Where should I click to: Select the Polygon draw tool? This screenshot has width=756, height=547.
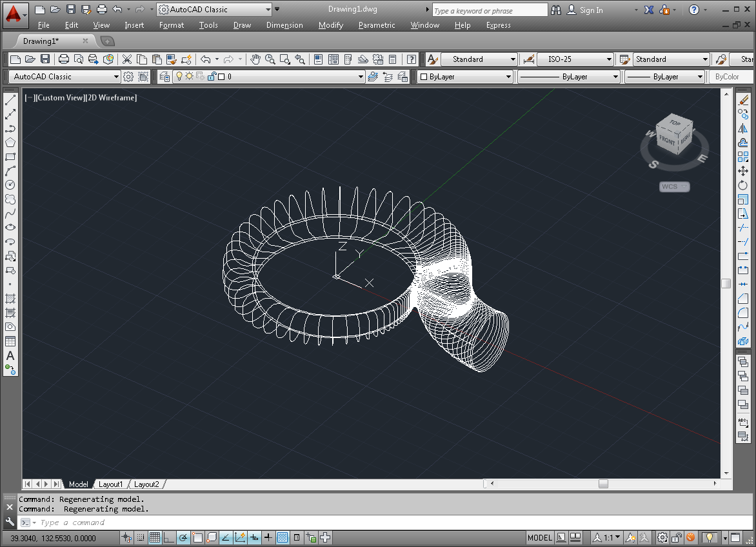pyautogui.click(x=10, y=143)
